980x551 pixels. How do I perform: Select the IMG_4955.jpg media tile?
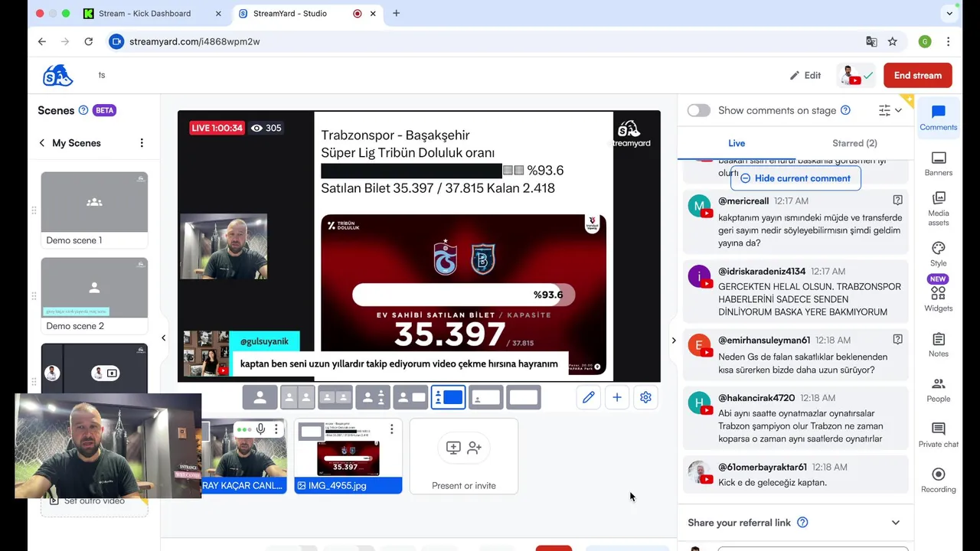[x=348, y=456]
